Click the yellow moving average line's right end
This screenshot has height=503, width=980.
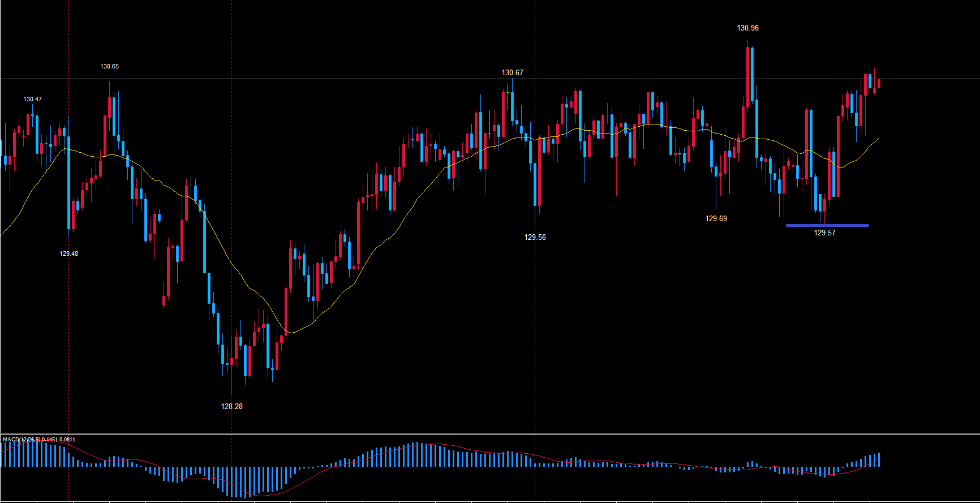878,138
